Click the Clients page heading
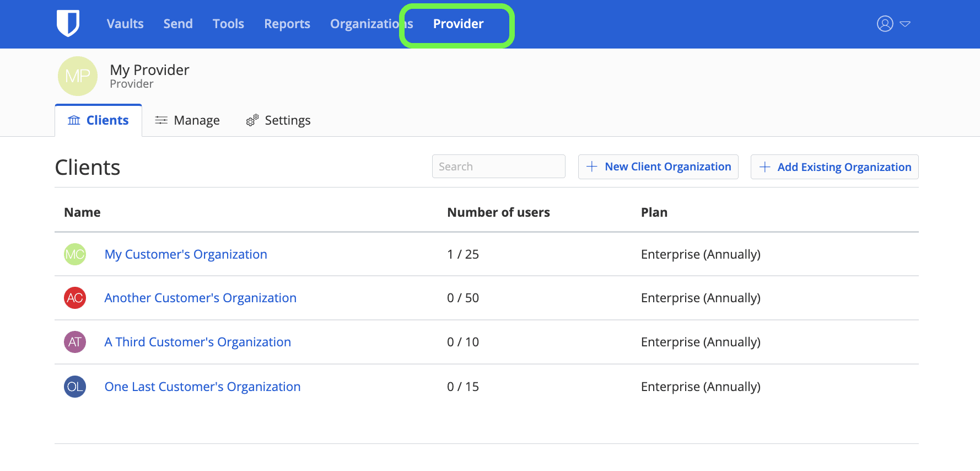This screenshot has height=471, width=980. (x=88, y=167)
